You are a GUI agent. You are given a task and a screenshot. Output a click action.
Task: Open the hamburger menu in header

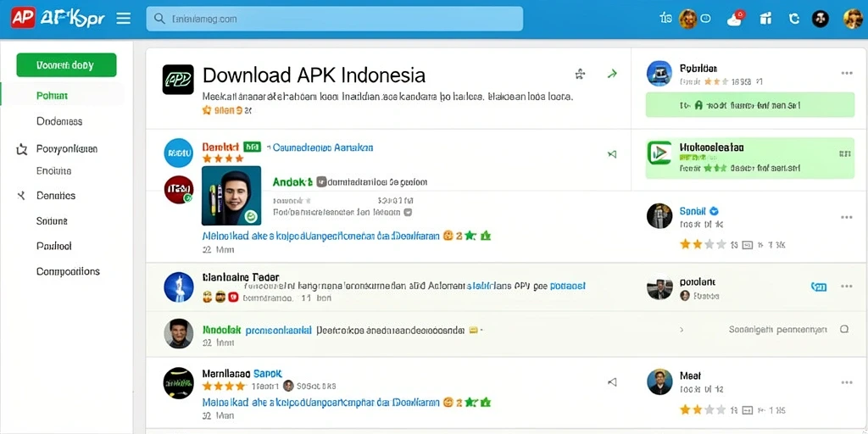tap(124, 19)
